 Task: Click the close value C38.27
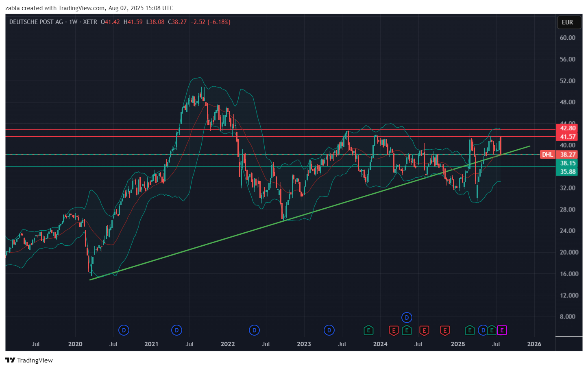click(x=177, y=22)
